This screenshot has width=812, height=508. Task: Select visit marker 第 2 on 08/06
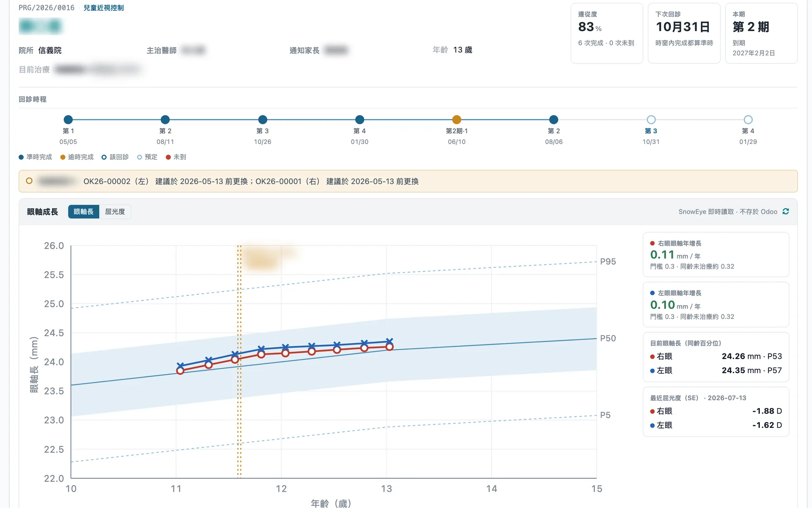pos(553,120)
